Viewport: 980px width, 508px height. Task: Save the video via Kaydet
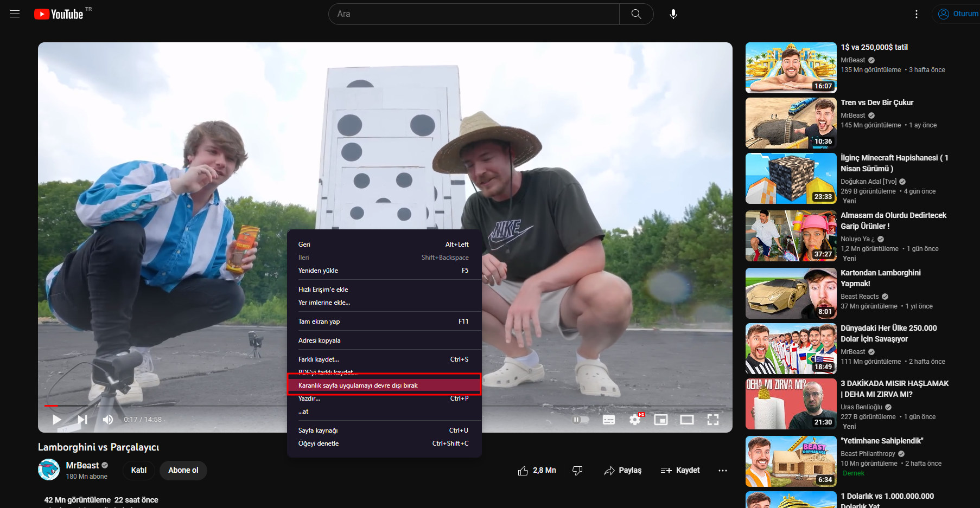click(680, 471)
